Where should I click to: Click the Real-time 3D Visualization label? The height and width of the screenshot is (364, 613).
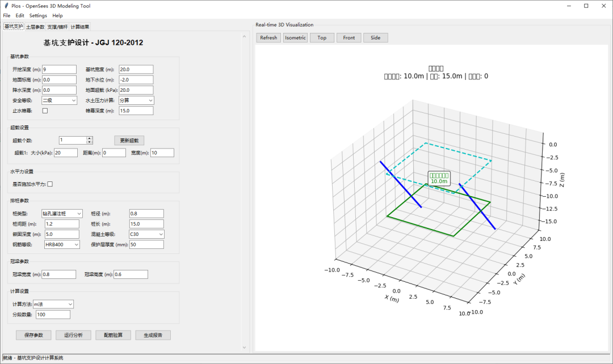click(284, 24)
